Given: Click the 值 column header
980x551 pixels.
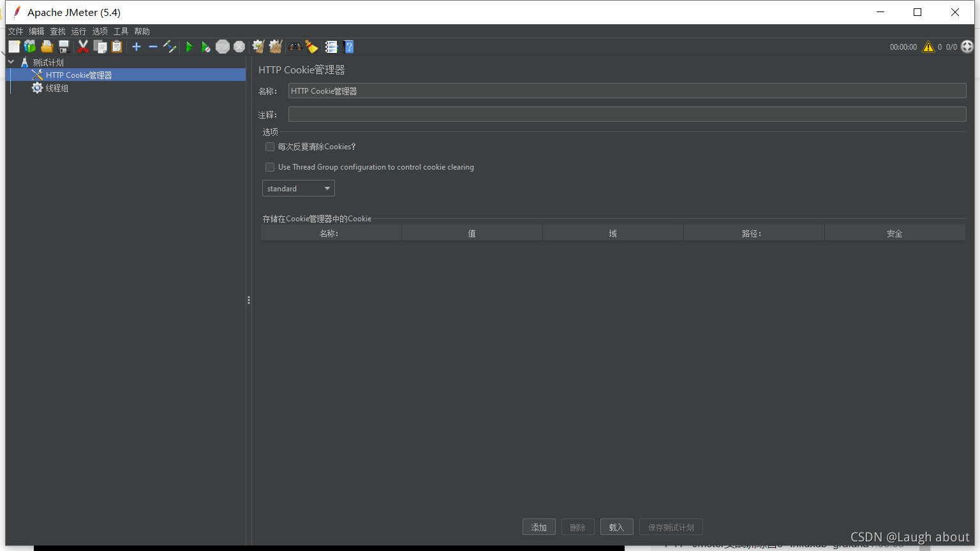Looking at the screenshot, I should 472,233.
